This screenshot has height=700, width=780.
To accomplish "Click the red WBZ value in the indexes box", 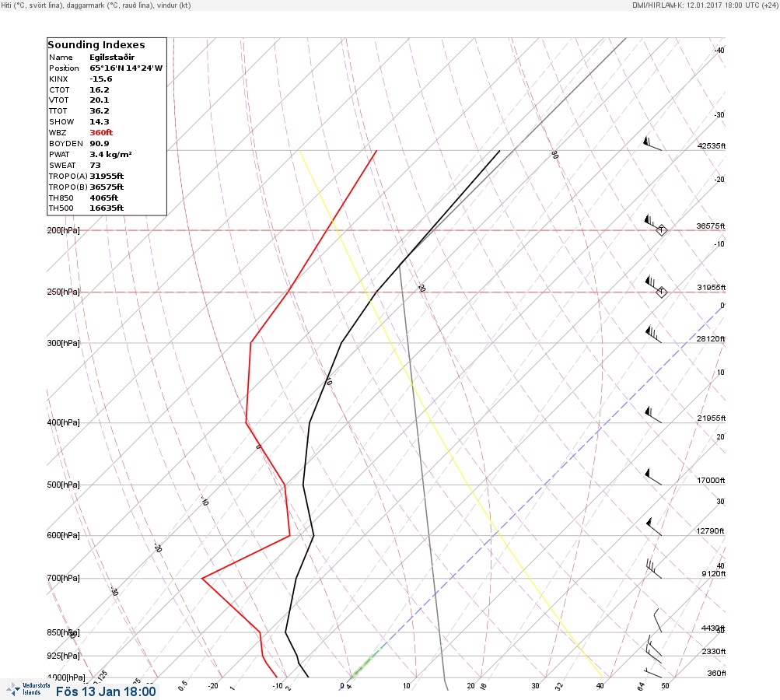I will pos(101,133).
